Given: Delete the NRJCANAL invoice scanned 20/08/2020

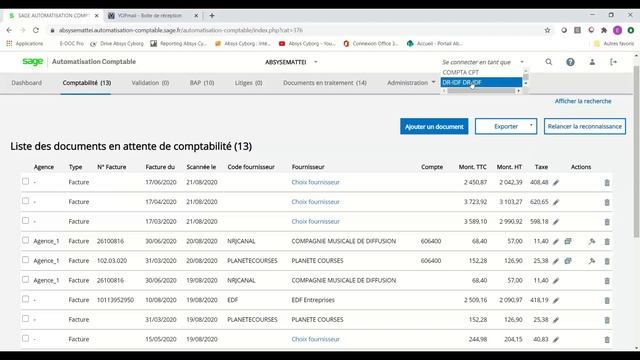Looking at the screenshot, I should tap(607, 241).
